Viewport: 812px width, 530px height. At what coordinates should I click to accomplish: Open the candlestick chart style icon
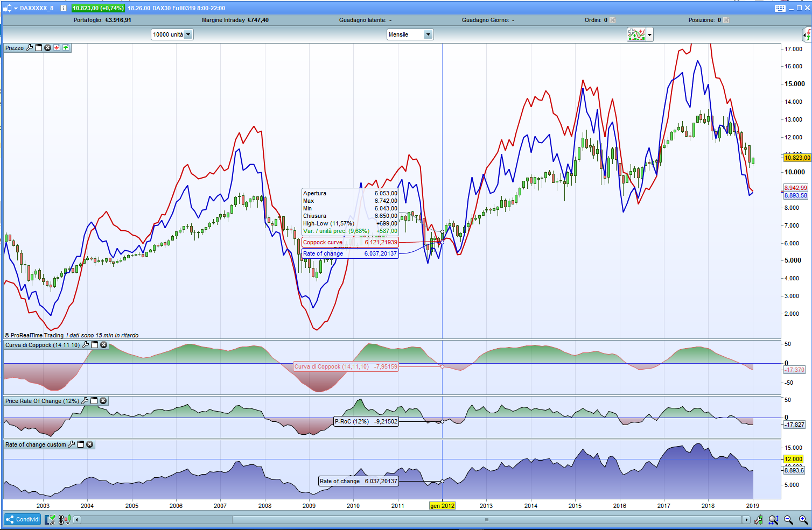pyautogui.click(x=6, y=8)
